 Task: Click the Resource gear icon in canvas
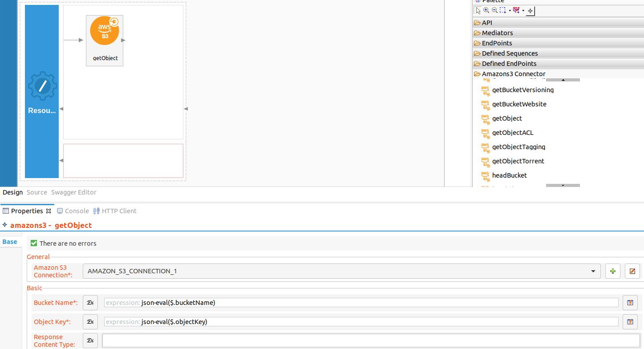(42, 86)
